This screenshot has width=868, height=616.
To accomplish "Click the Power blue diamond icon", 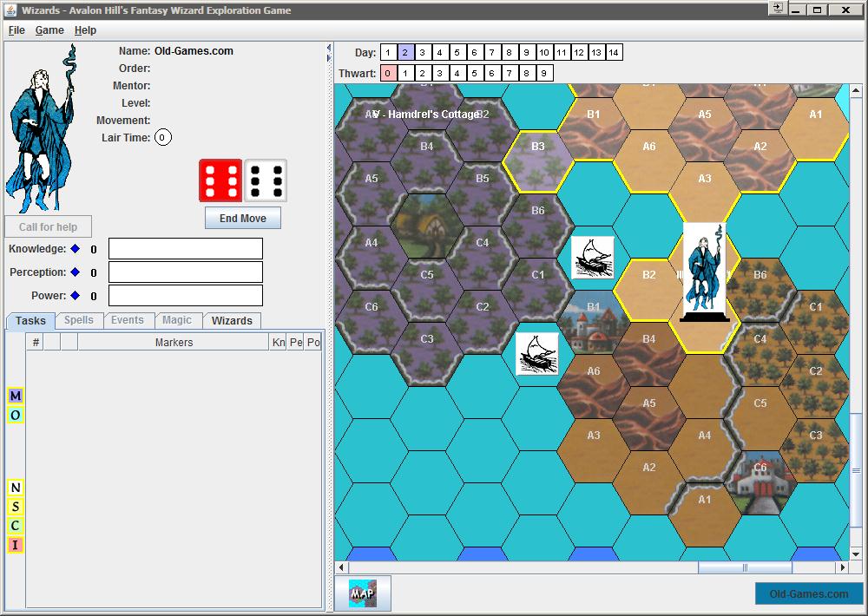I will click(76, 296).
